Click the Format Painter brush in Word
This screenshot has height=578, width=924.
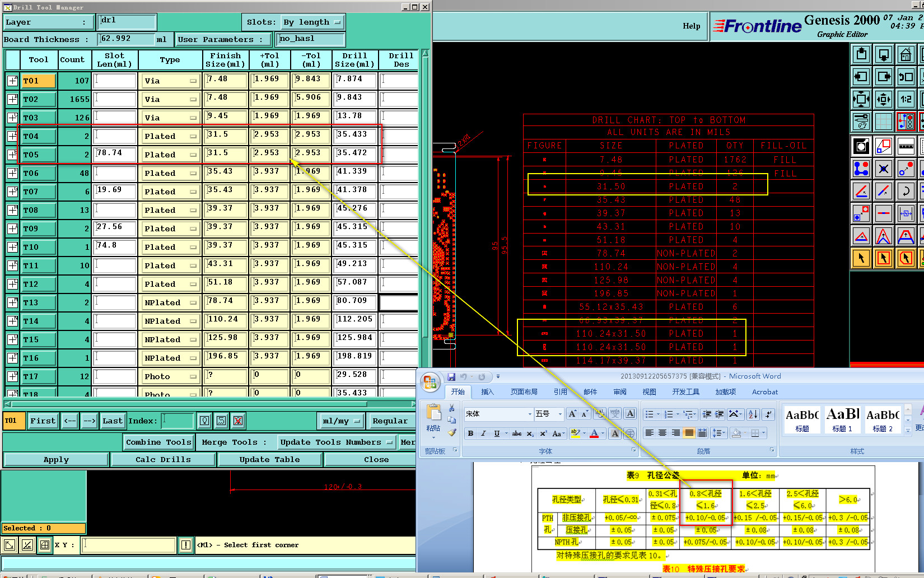(452, 432)
